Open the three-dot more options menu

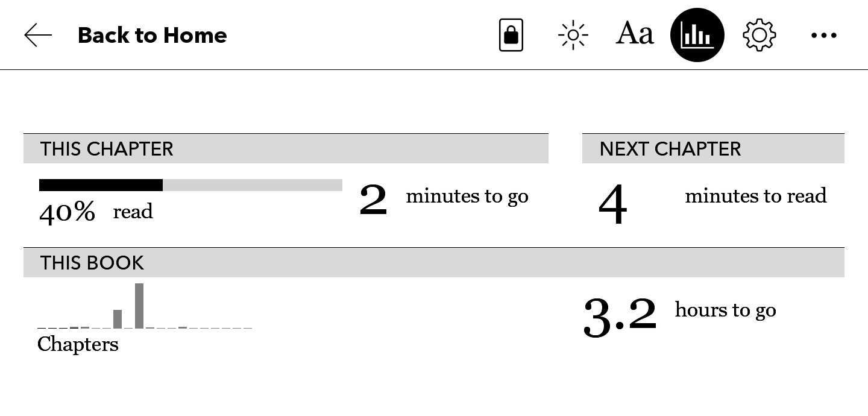coord(823,36)
